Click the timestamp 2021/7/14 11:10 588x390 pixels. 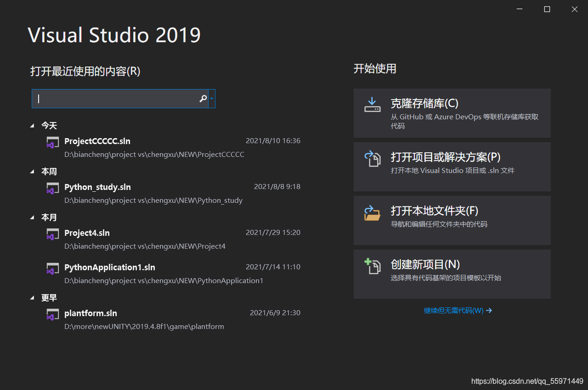pos(273,267)
